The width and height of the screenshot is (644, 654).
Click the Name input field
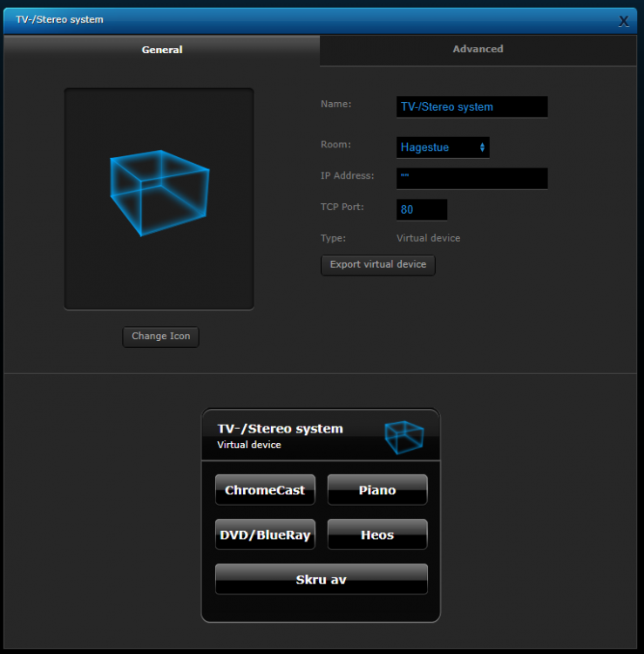point(471,106)
